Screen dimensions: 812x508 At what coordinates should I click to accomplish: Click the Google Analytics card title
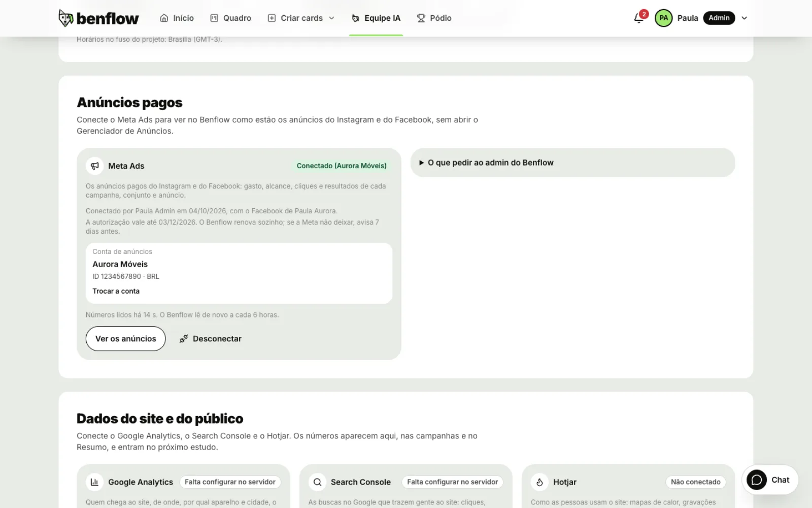tap(141, 482)
